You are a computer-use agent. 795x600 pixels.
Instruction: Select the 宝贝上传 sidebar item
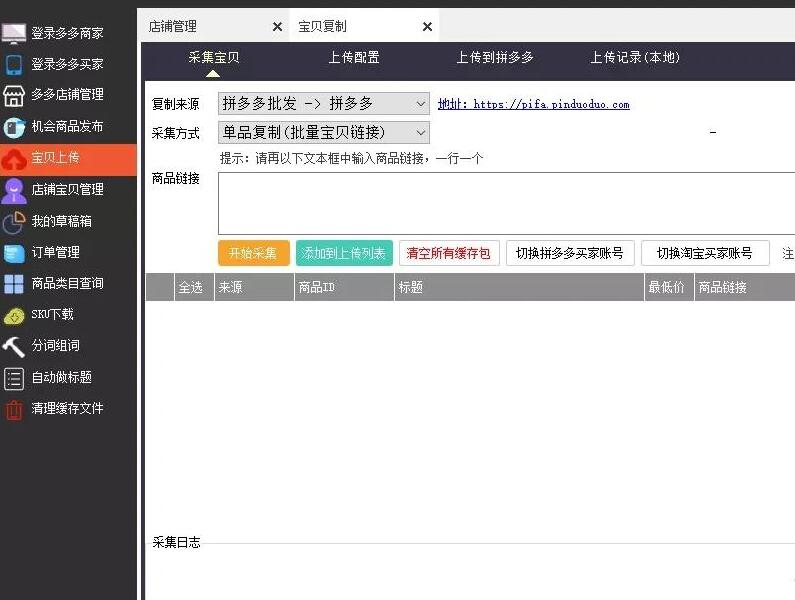pos(67,159)
